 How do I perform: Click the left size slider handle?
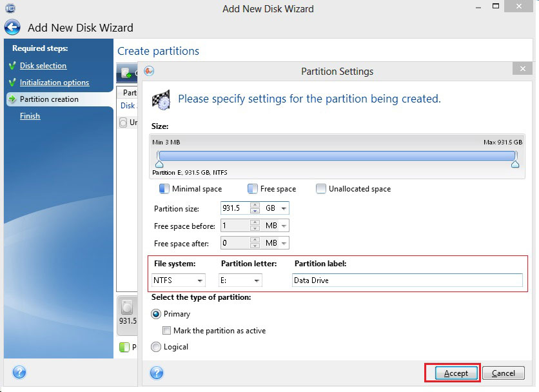159,164
